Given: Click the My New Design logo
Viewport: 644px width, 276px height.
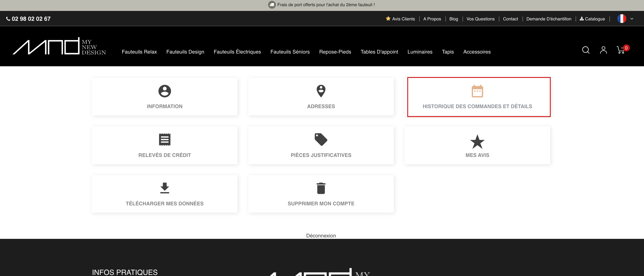Looking at the screenshot, I should click(59, 46).
